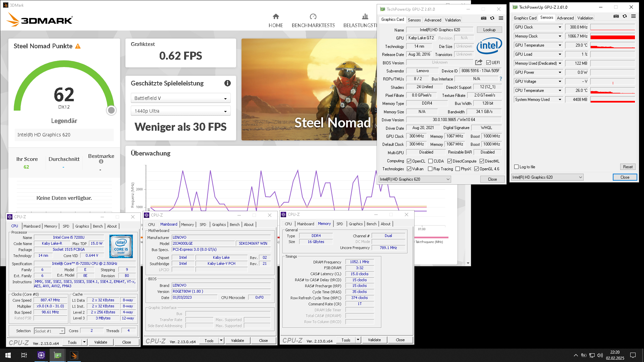
Task: Switch to GPU-Z from taskbar icon
Action: coord(58,355)
